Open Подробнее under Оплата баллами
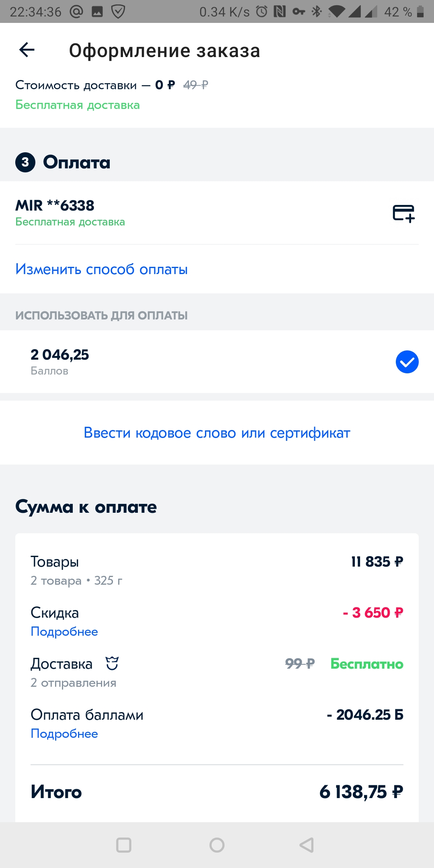Screen dimensions: 434x868 (64, 734)
